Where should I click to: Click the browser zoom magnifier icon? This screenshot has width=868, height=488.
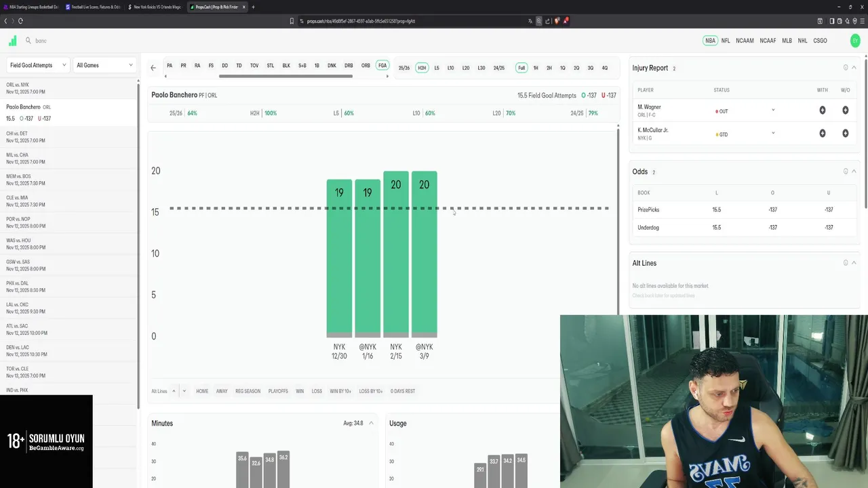[539, 21]
